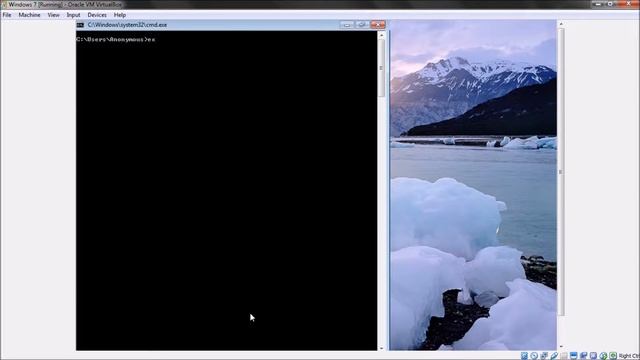Click the C:\Users\Anonymous prompt line
640x360 pixels.
[x=116, y=40]
